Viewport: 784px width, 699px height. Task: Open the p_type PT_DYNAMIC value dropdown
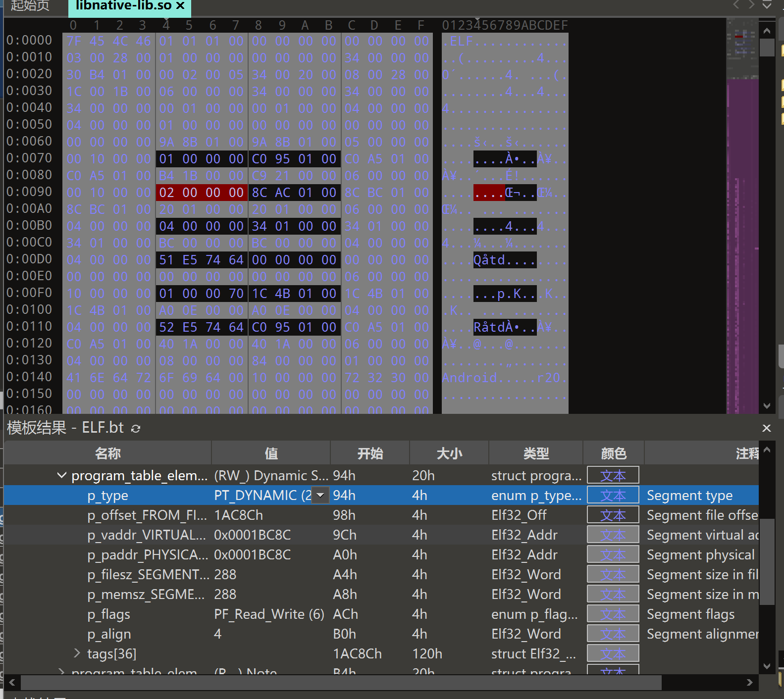(321, 495)
